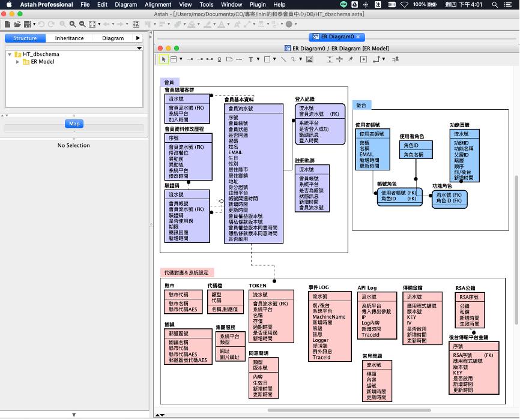Select the 帳號角色 entity in the diagram
The width and height of the screenshot is (520, 420).
[x=400, y=197]
